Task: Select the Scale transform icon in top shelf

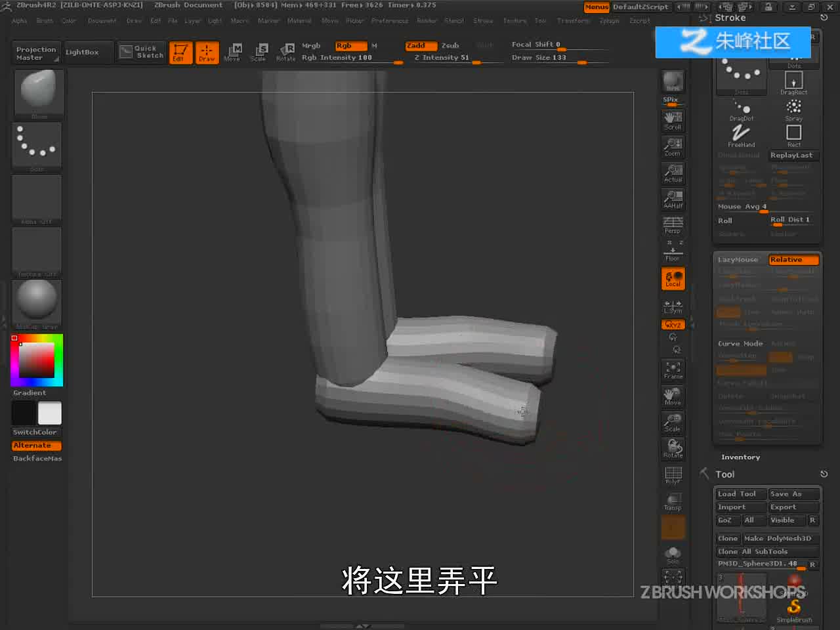Action: tap(259, 52)
